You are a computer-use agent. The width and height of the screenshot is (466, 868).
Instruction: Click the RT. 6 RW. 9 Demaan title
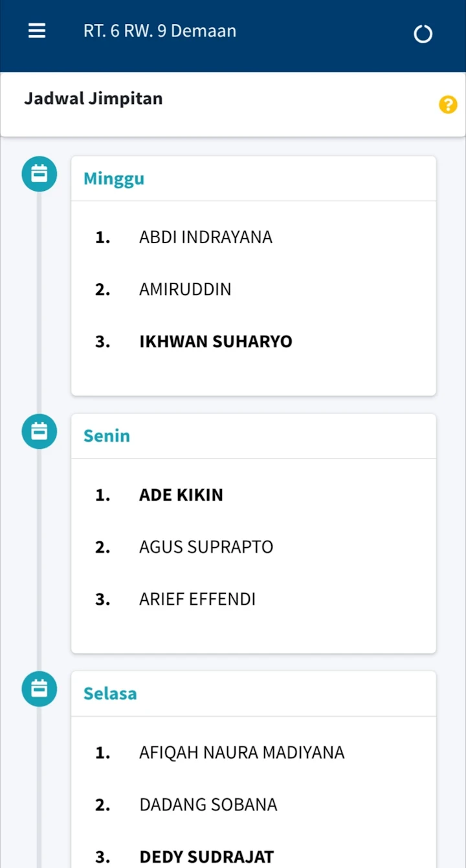(x=160, y=31)
